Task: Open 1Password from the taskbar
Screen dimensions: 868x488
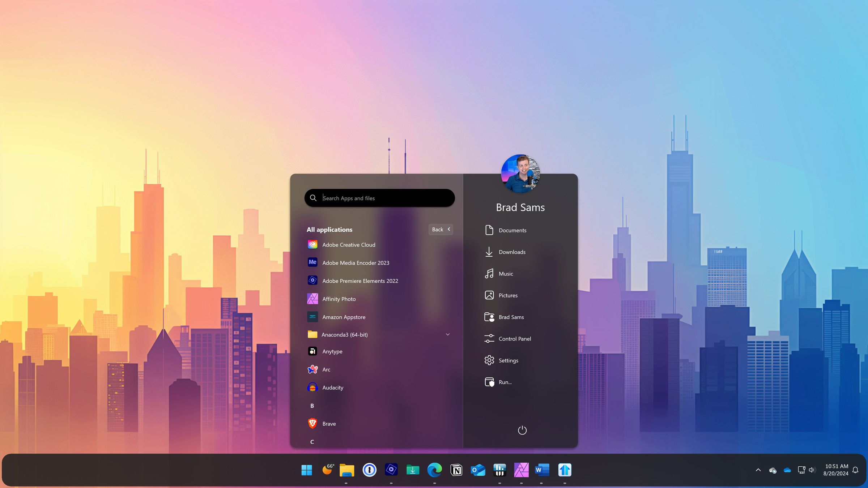Action: pyautogui.click(x=369, y=470)
